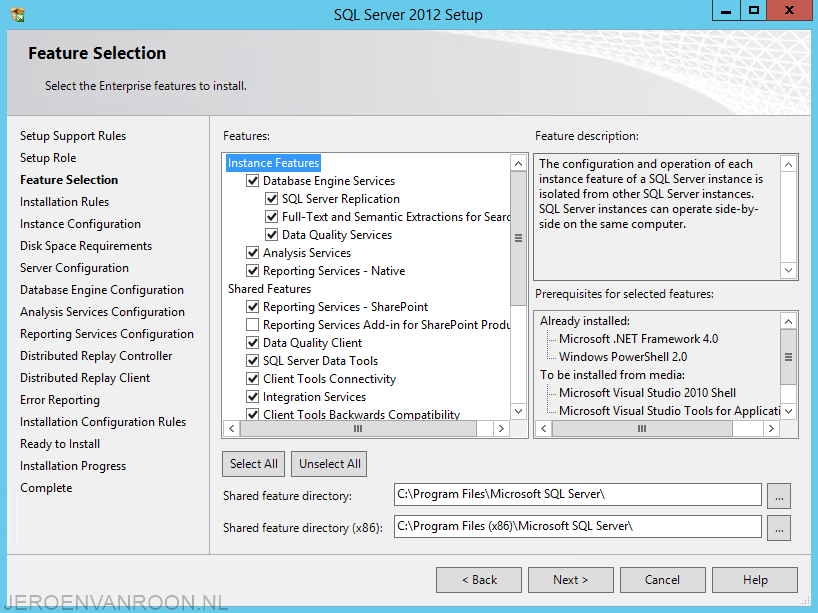Click left arrow of Features horizontal scrollbar
This screenshot has height=613, width=818.
232,428
